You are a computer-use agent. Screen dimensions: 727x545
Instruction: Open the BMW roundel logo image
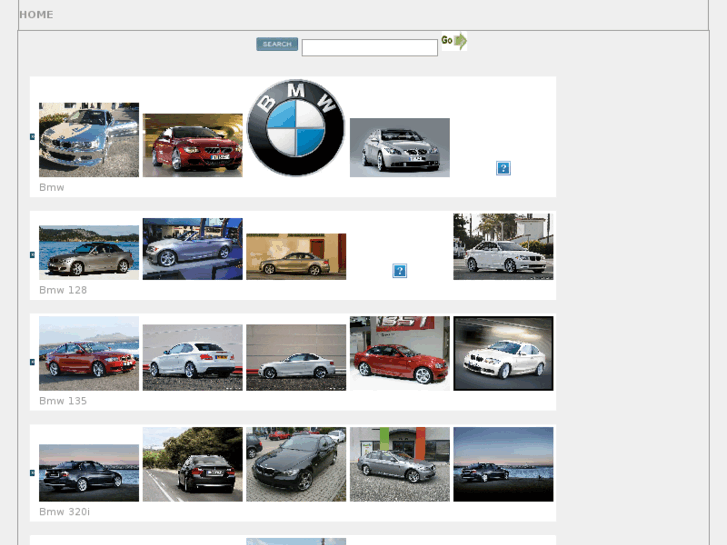coord(296,128)
